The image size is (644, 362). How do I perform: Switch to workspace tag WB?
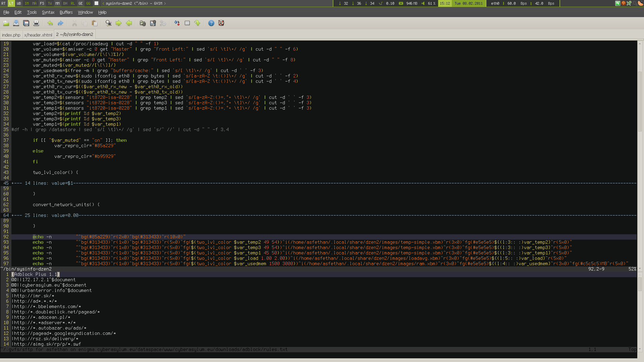(19, 3)
